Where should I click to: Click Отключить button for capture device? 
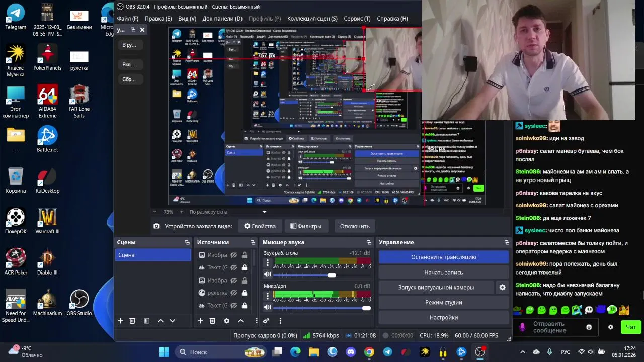[355, 226]
